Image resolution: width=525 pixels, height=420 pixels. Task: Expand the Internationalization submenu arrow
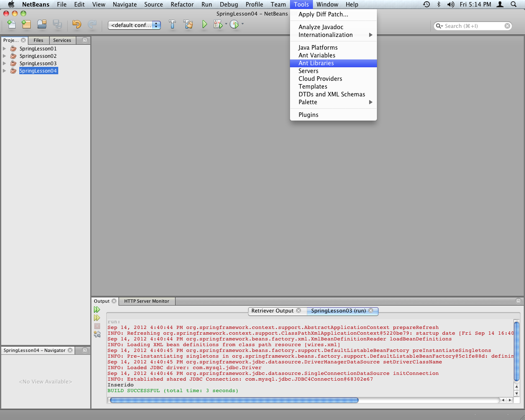pos(371,35)
